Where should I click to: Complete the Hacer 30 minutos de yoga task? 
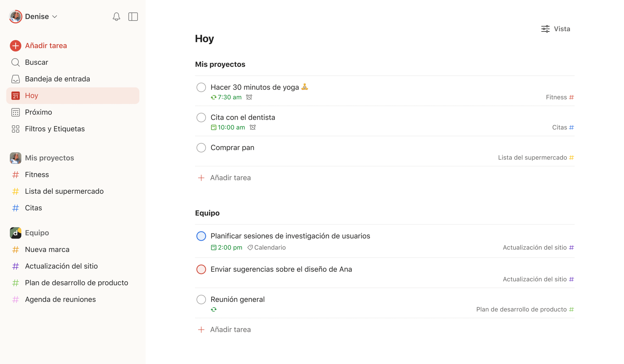point(201,87)
